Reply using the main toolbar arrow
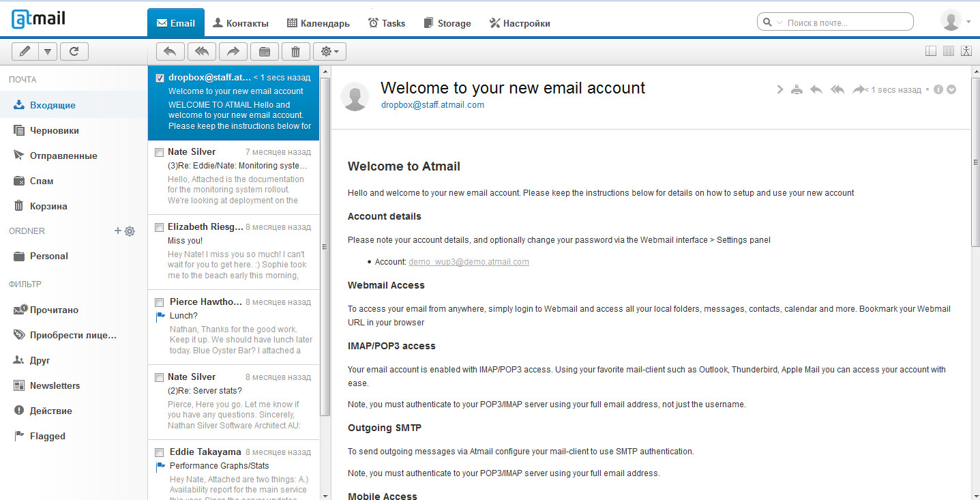 170,51
